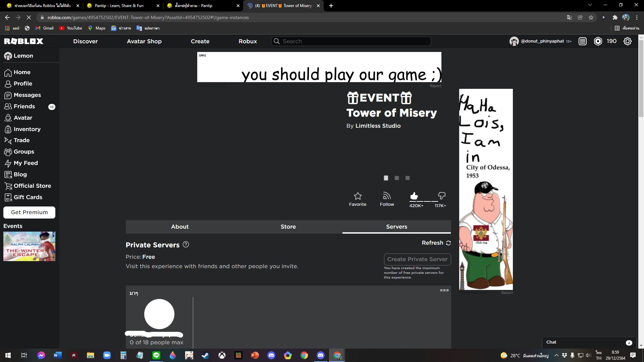Click the Refresh servers button
Screen dimensions: 644x362
[x=436, y=243]
